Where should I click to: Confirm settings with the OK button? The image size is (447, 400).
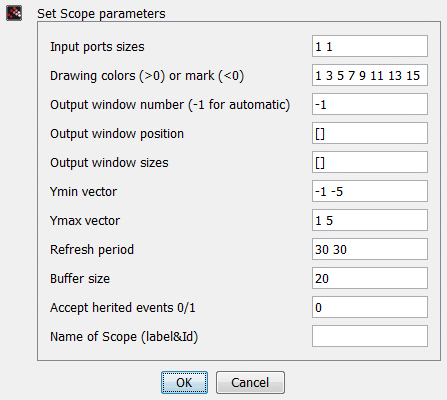click(x=184, y=383)
